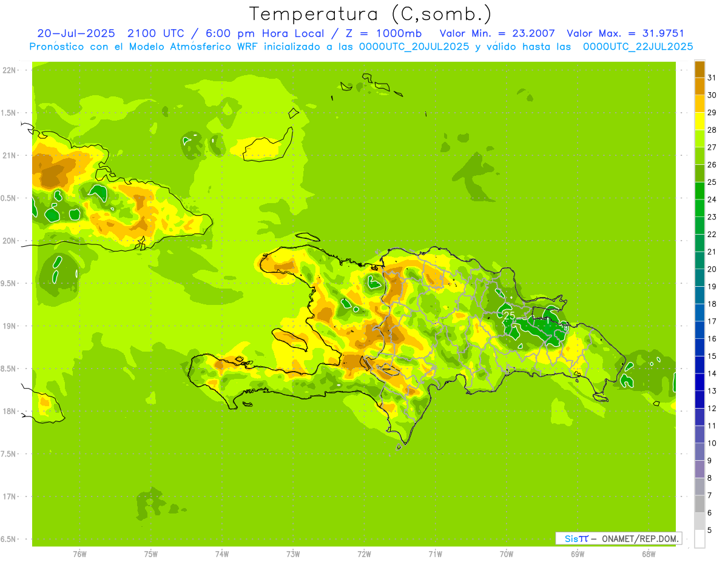
Task: Click the "72W" longitude label
Action: click(364, 554)
